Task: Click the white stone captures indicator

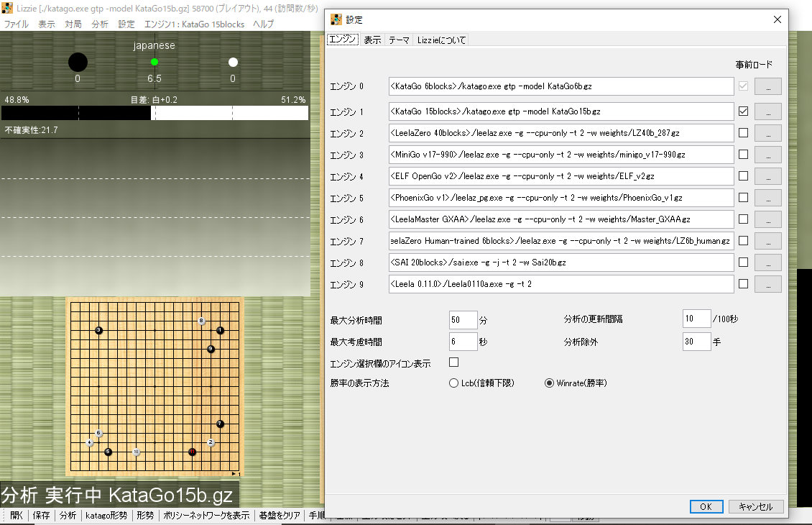Action: (233, 62)
